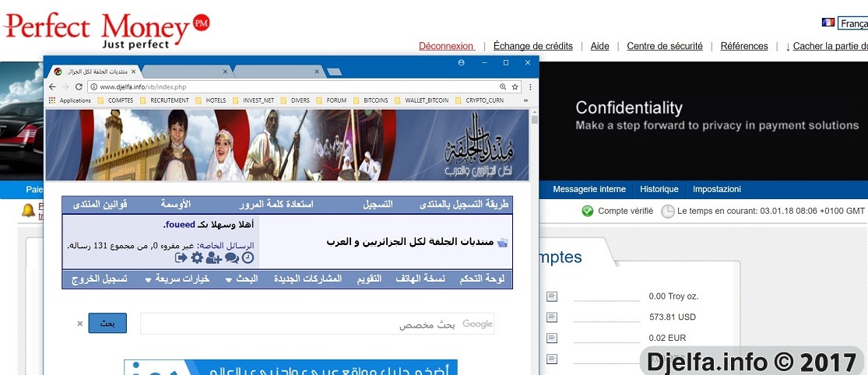Open the WALLET_BITCOIN bookmark folder
Viewport: 868px width, 375px height.
(421, 100)
